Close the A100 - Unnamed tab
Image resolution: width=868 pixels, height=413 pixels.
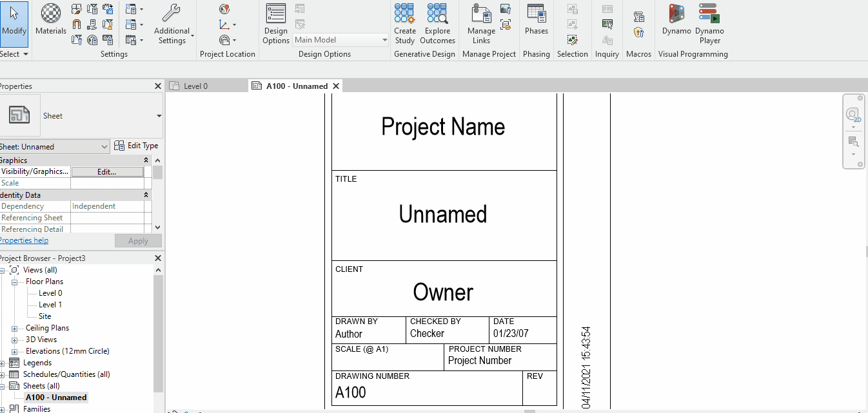(x=336, y=86)
